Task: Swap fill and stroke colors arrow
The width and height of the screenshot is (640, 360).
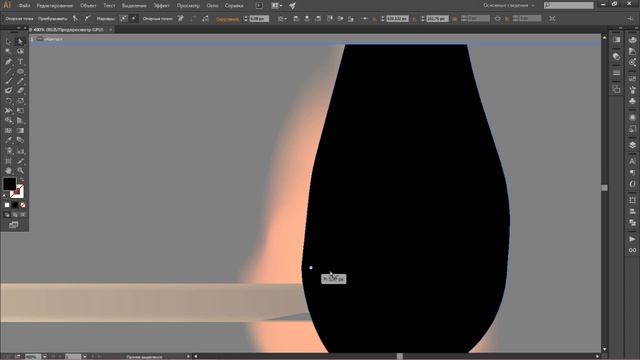Action: click(21, 180)
